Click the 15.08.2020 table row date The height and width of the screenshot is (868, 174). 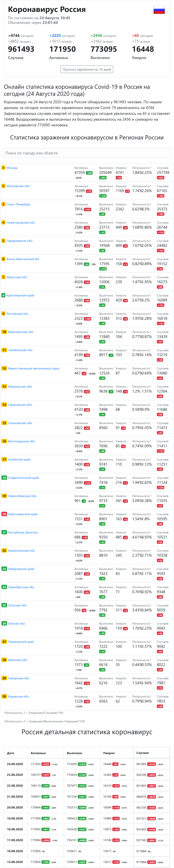pyautogui.click(x=15, y=862)
